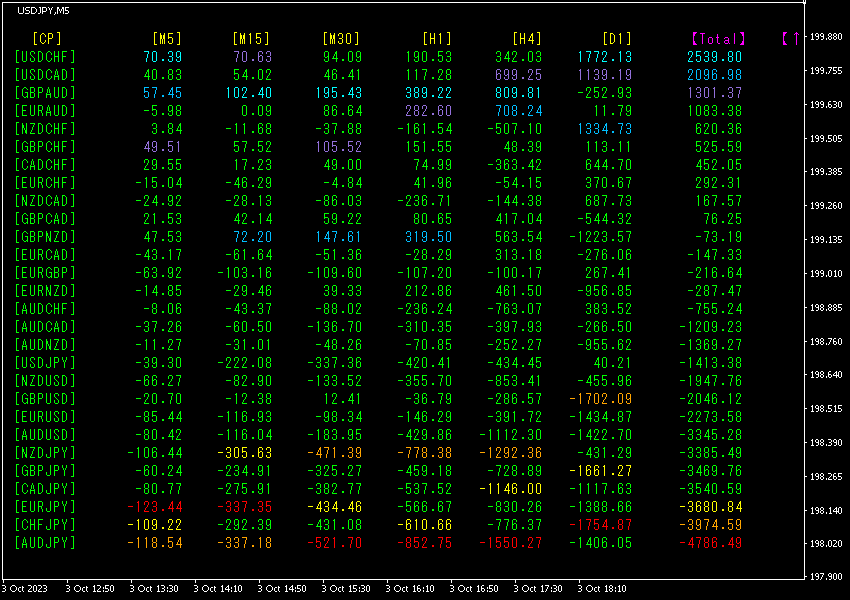Click the magenta Total column header
Viewport: 850px width, 600px height.
(719, 39)
